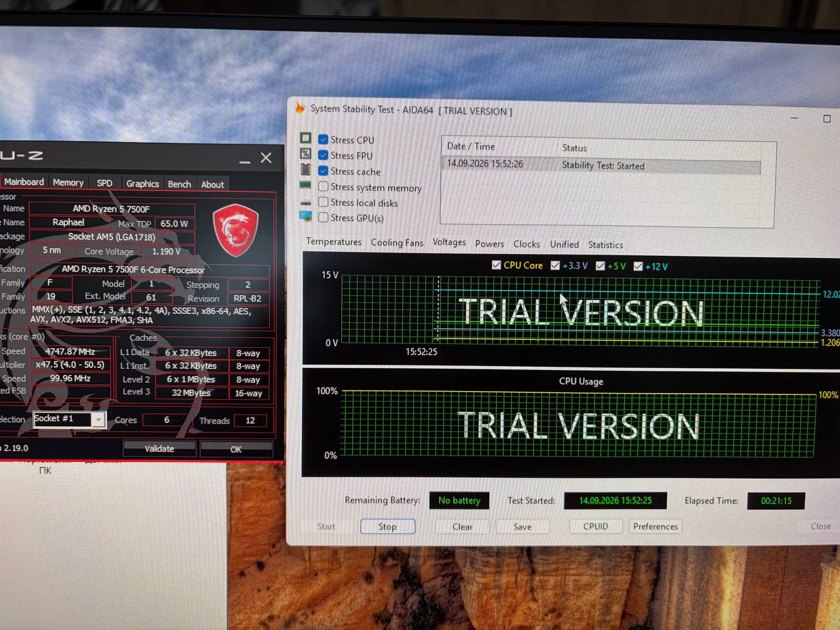Click the cache chip icon beside Stress cache
840x630 pixels.
click(306, 169)
